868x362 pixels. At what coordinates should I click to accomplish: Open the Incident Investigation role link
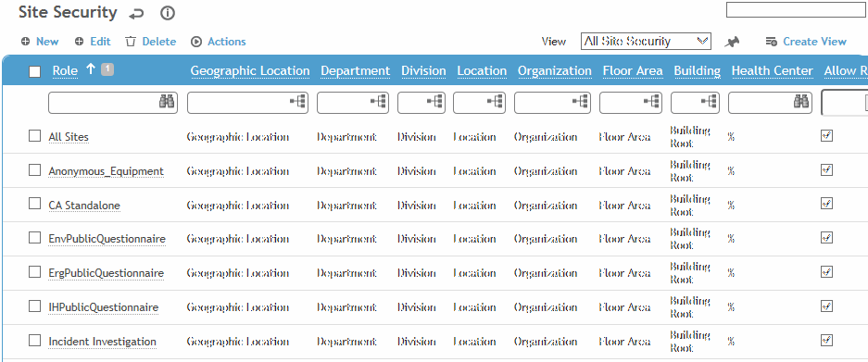point(103,342)
